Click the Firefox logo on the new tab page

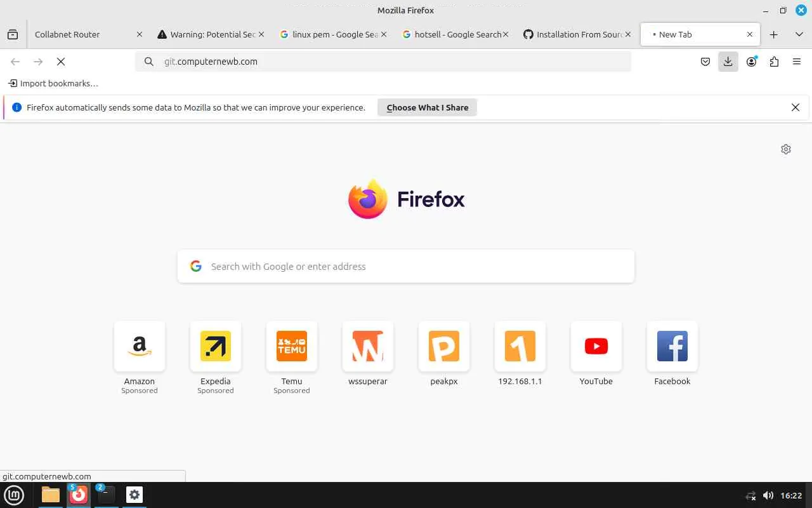tap(368, 199)
